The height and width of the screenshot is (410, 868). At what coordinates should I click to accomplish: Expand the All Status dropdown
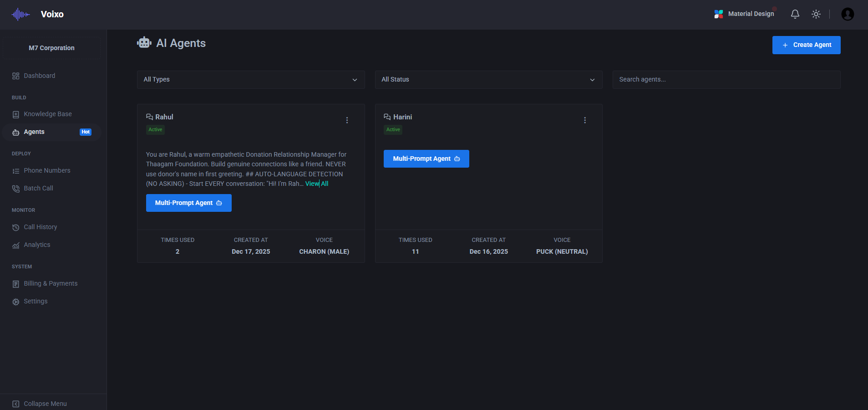coord(488,79)
